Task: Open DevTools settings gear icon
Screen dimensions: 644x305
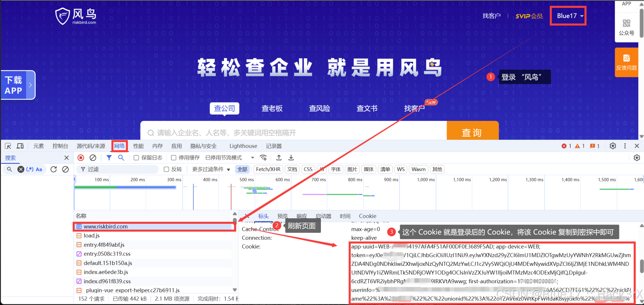Action: 613,146
